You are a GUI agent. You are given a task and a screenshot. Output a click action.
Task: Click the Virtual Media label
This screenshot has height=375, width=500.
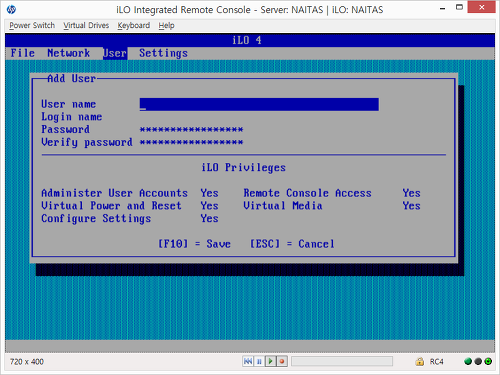tap(283, 206)
